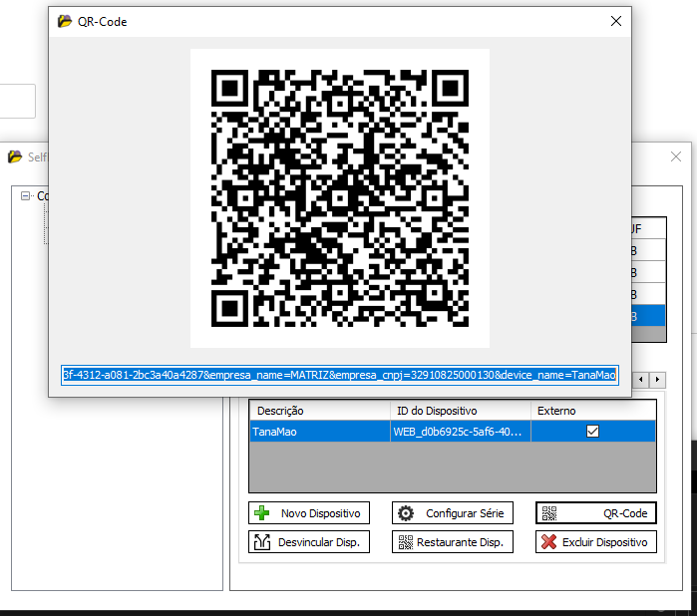Click the QR icon on QR-Code button
This screenshot has height=616, width=697.
click(x=549, y=513)
